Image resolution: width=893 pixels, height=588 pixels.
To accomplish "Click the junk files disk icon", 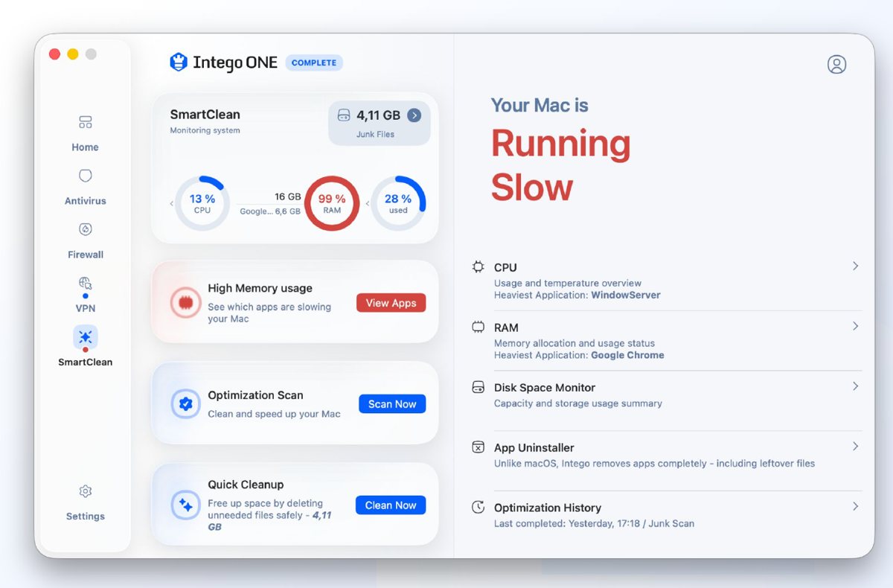I will 344,115.
